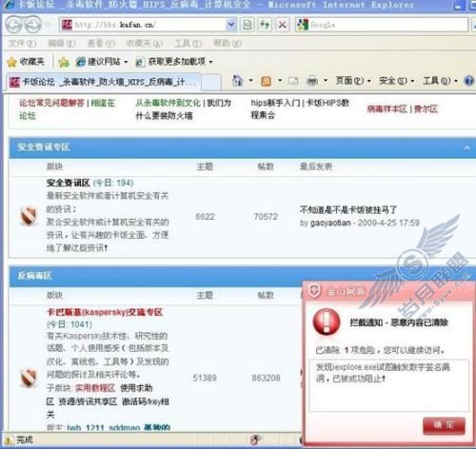Open the 工具 menu in menu bar
476x449 pixels.
pyautogui.click(x=188, y=43)
